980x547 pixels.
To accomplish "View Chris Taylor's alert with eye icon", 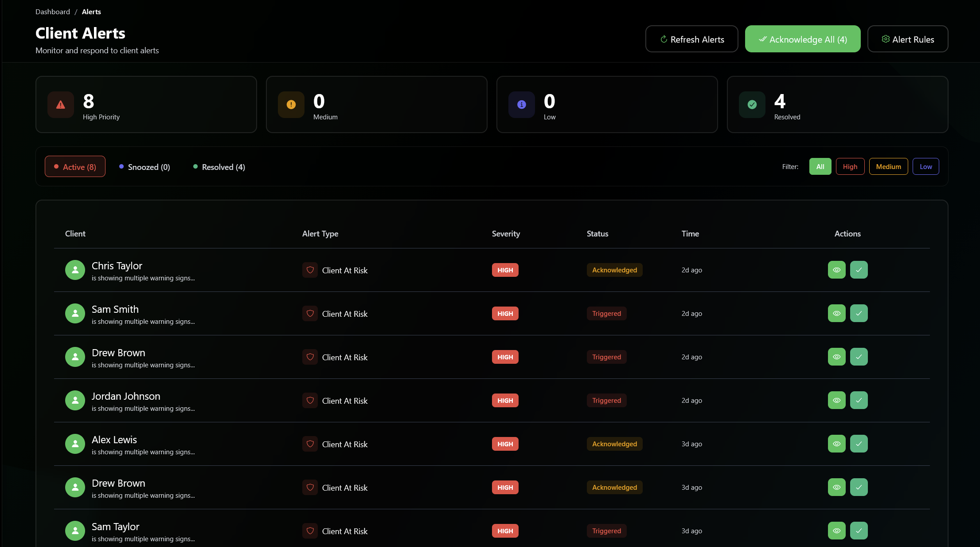I will 836,270.
